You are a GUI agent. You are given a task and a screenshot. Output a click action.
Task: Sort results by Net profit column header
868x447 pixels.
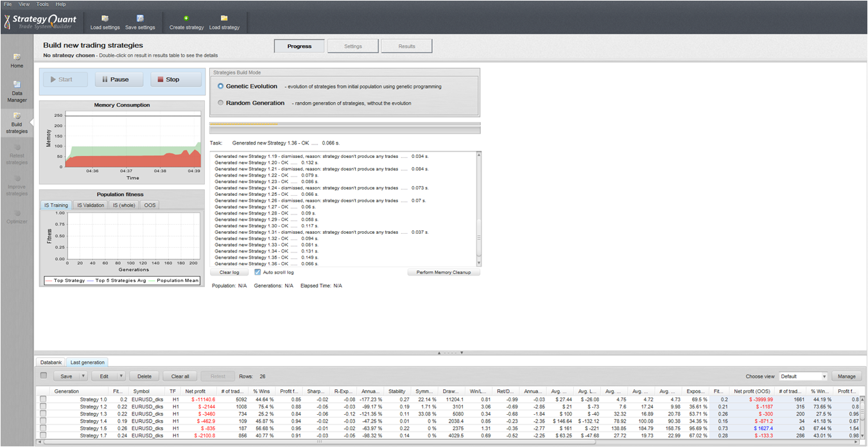click(x=196, y=391)
